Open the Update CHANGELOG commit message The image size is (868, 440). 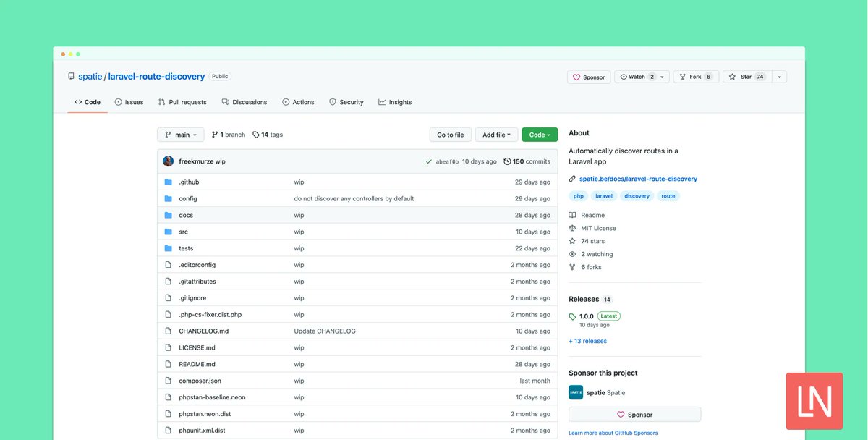point(325,331)
